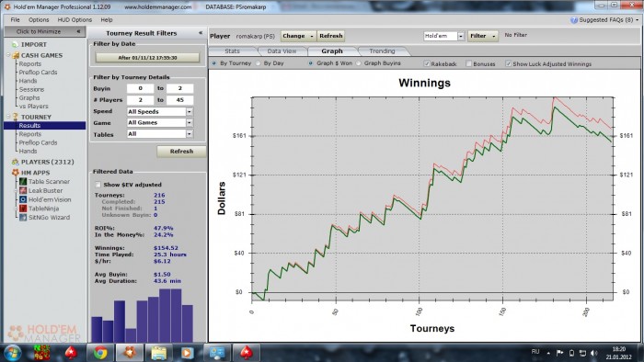This screenshot has width=644, height=362.
Task: Open the Change player dropdown
Action: (x=299, y=36)
